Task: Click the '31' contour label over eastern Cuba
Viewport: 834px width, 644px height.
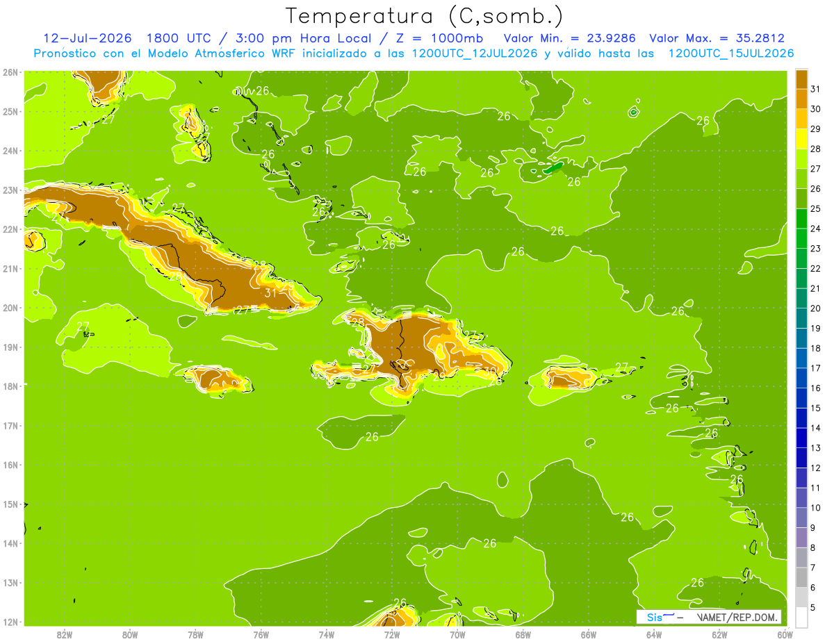Action: coord(271,293)
